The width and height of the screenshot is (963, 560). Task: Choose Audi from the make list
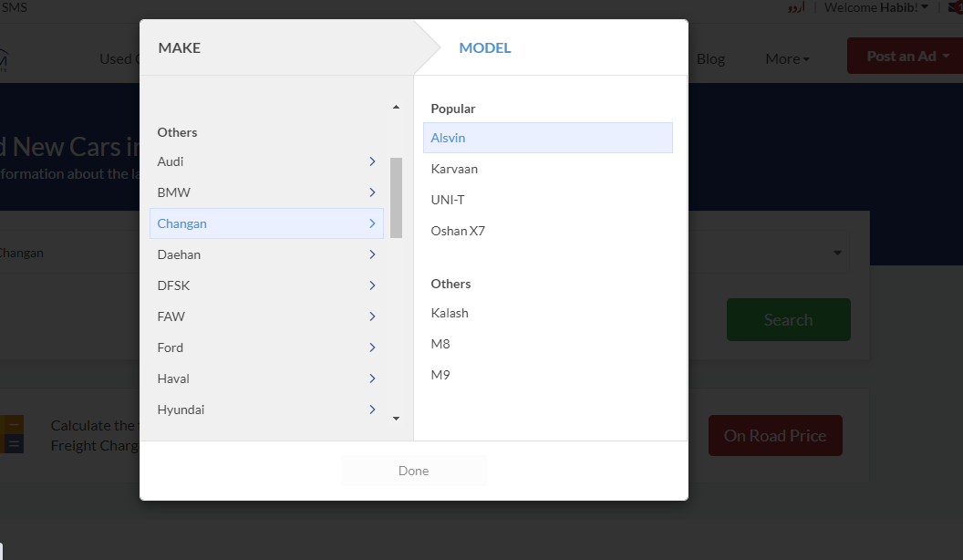(266, 161)
